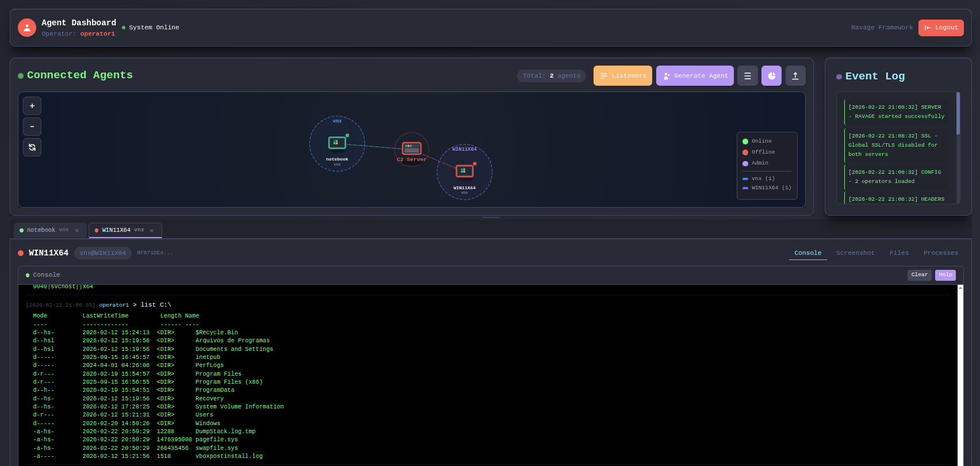The image size is (980, 466).
Task: Click the WIN11X64 (1) legend group
Action: pos(767,188)
